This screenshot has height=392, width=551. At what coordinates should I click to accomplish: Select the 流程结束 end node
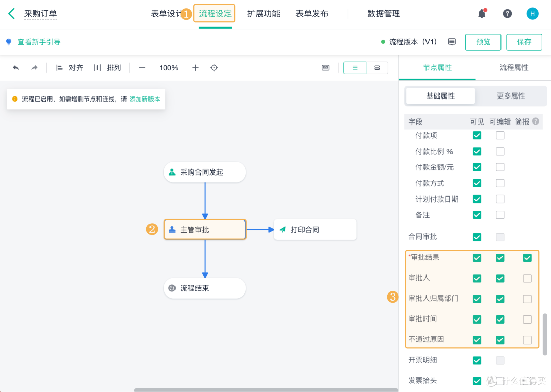tap(205, 288)
